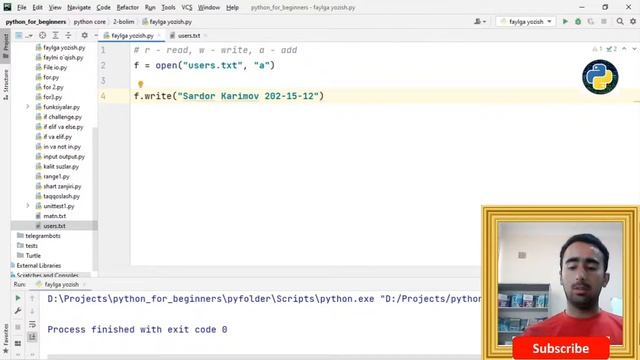Click the red Subscribe button
The height and width of the screenshot is (360, 640).
pyautogui.click(x=561, y=348)
